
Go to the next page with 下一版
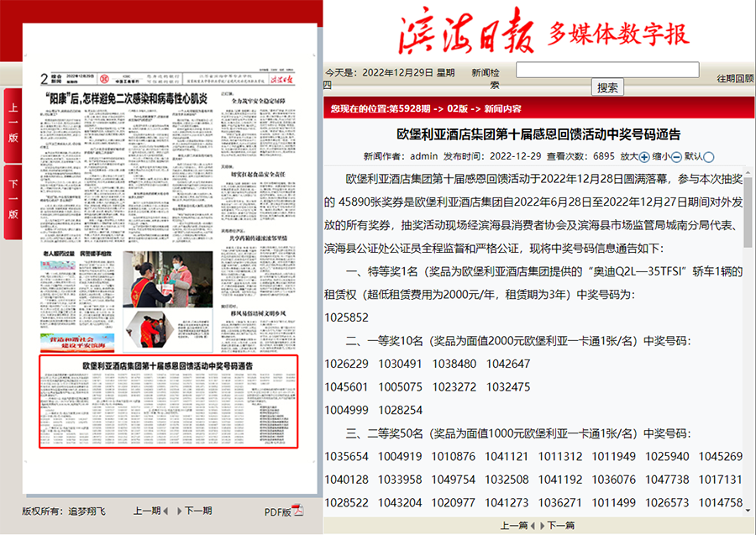[x=13, y=202]
